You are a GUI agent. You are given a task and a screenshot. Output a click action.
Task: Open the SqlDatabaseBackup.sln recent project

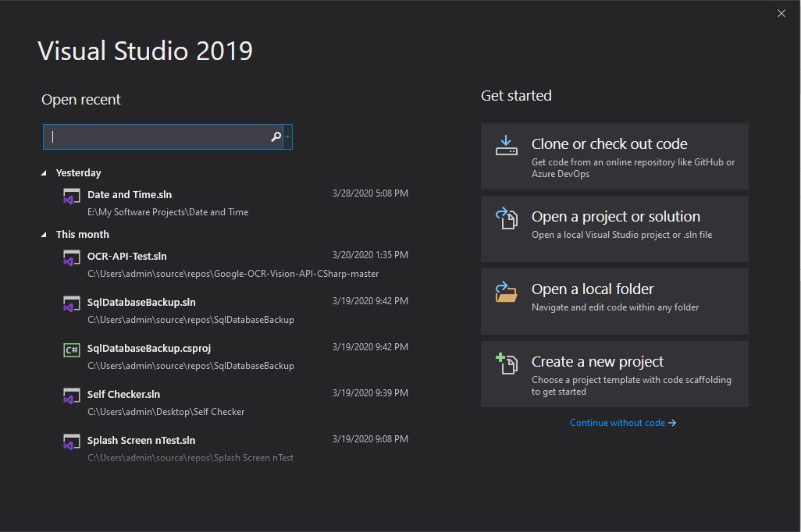141,301
